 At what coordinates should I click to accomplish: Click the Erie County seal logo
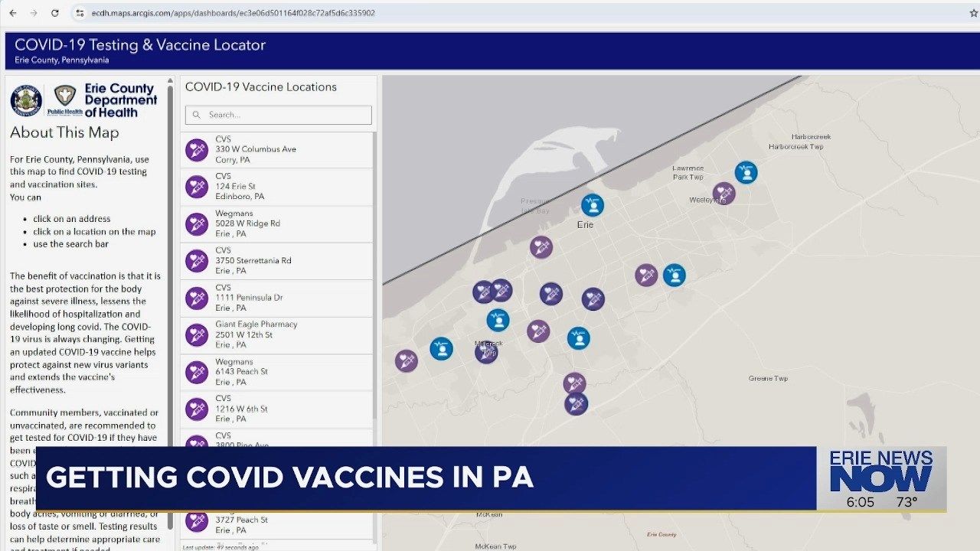(x=26, y=100)
